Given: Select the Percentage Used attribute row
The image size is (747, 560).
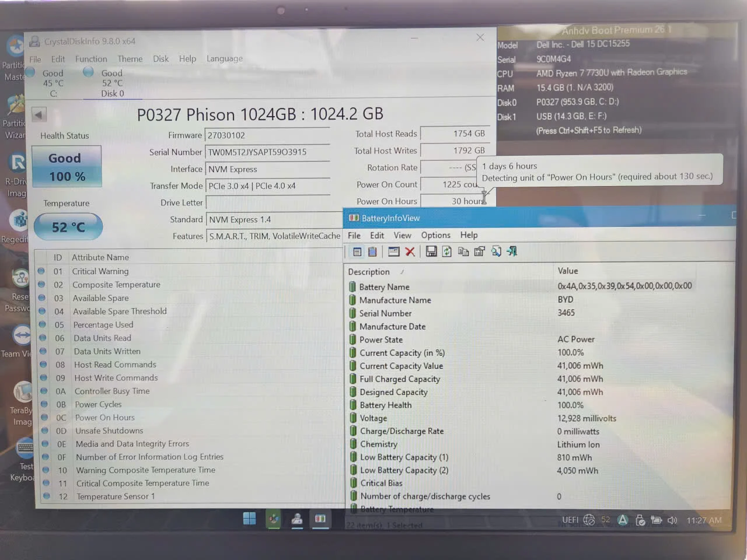Looking at the screenshot, I should click(x=190, y=325).
